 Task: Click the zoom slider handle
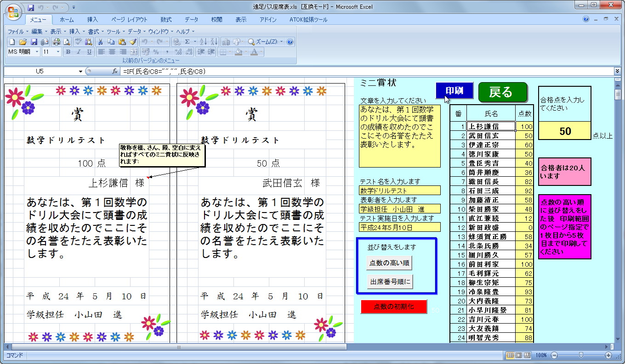click(x=581, y=355)
